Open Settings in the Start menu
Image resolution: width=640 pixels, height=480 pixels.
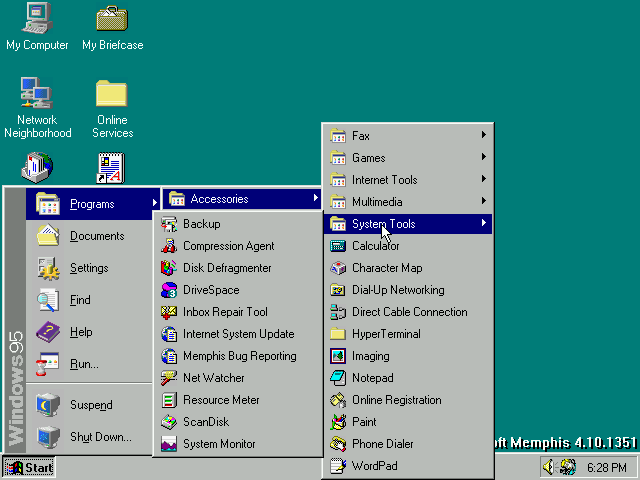[89, 268]
